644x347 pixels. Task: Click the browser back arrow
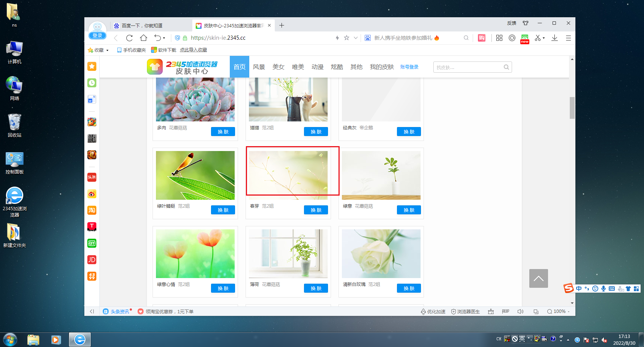[116, 38]
